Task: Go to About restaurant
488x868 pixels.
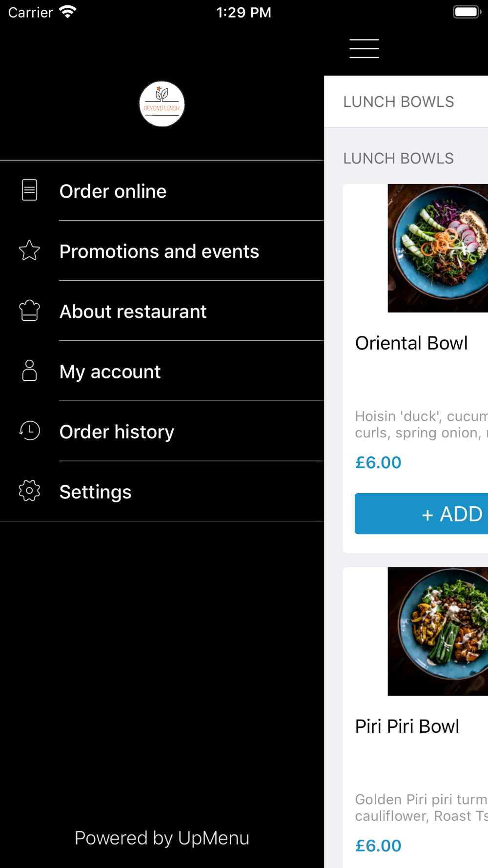Action: (133, 311)
